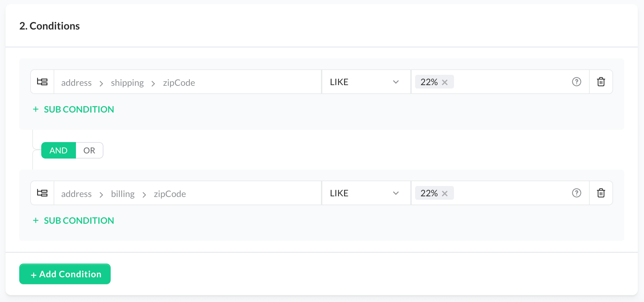This screenshot has height=302, width=644.
Task: Switch condition logic to AND
Action: pos(58,151)
